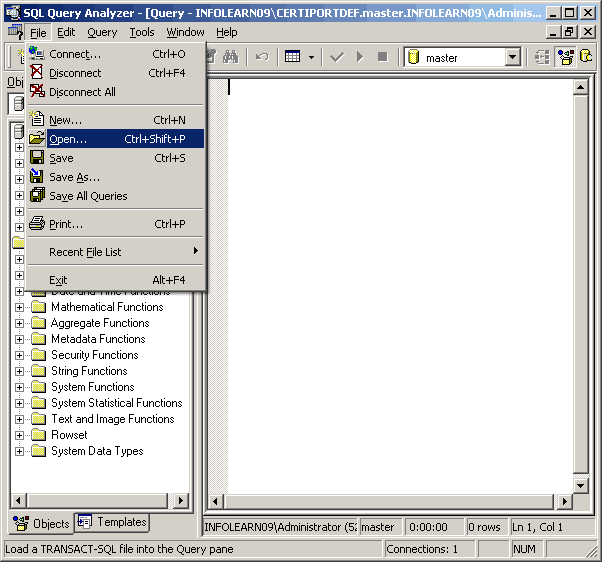Open the Tools menu
602x562 pixels.
click(x=142, y=33)
